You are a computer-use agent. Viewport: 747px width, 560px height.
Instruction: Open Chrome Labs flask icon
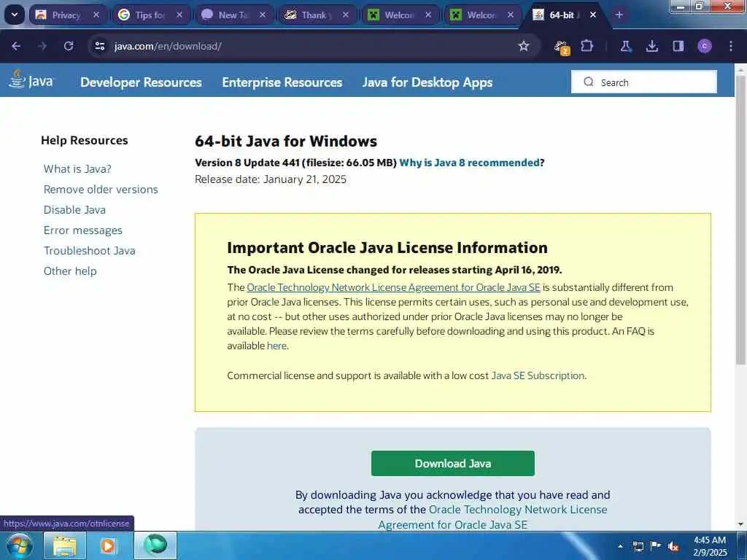[x=625, y=46]
